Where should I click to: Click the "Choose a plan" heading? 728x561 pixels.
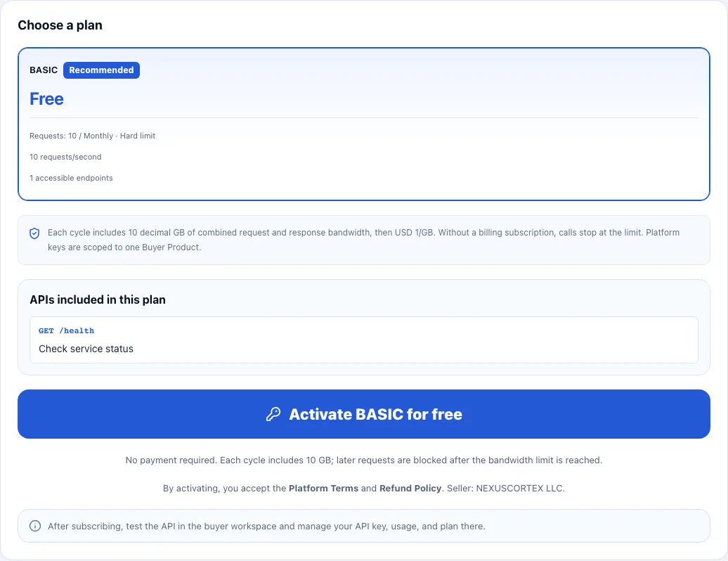click(x=60, y=25)
